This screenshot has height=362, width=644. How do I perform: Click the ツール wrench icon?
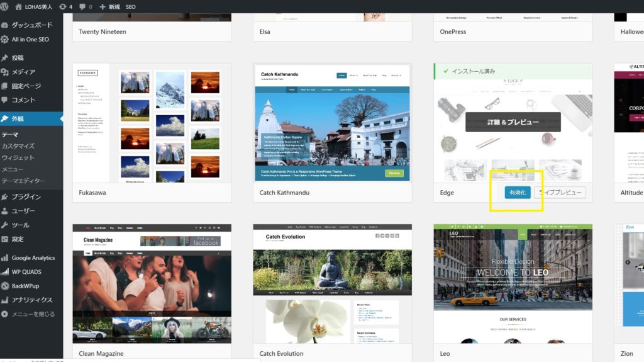(x=5, y=225)
